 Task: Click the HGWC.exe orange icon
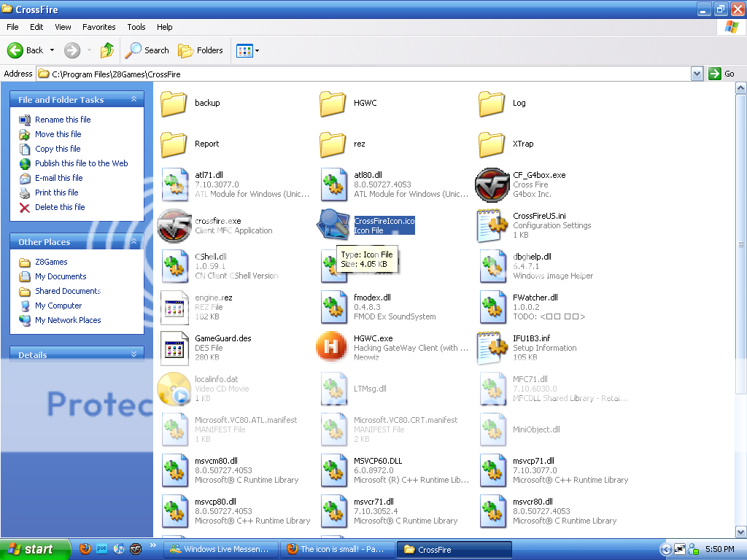coord(332,347)
